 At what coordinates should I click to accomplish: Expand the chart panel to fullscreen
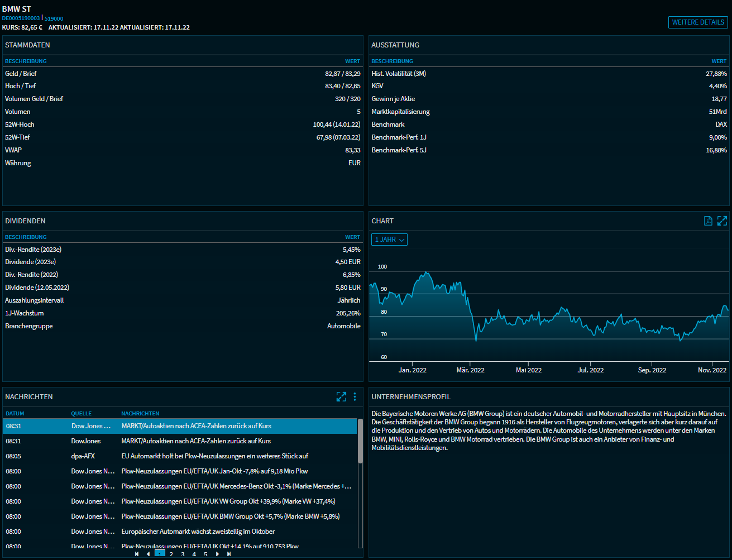pos(722,221)
